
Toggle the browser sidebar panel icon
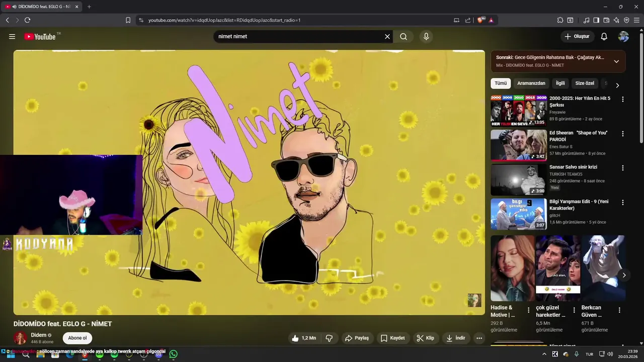596,20
